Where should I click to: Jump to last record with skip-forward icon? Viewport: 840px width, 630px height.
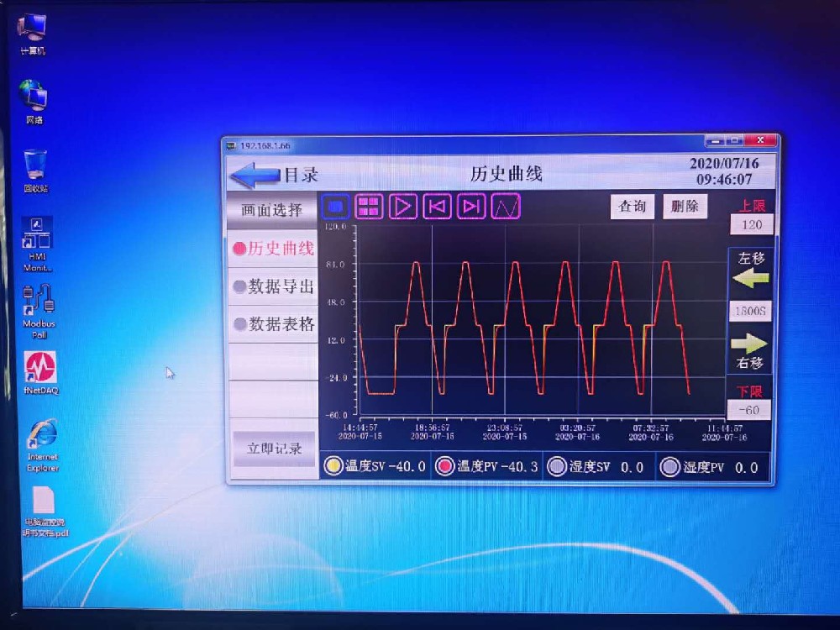[x=471, y=207]
